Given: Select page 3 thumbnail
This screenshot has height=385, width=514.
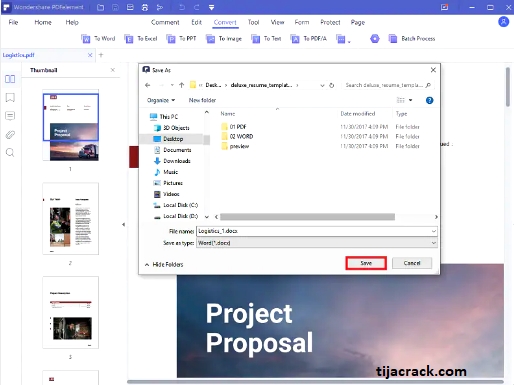Looking at the screenshot, I should 71,313.
